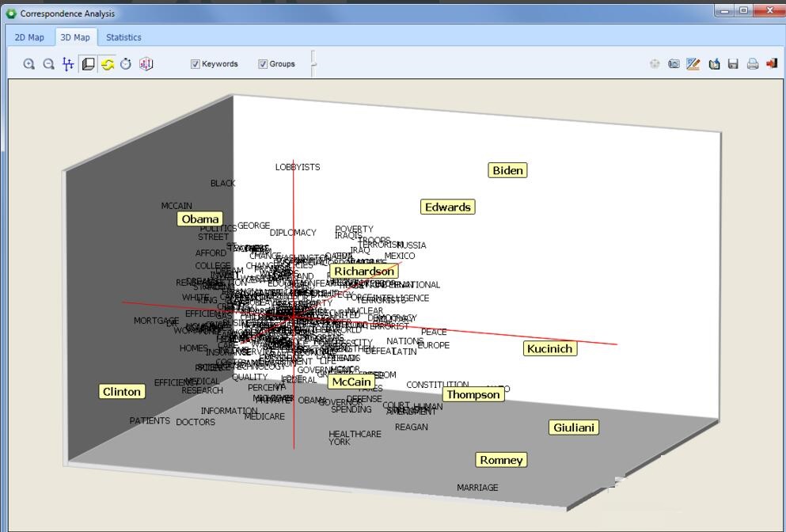
Task: Select the 3D Map tab
Action: click(x=74, y=37)
